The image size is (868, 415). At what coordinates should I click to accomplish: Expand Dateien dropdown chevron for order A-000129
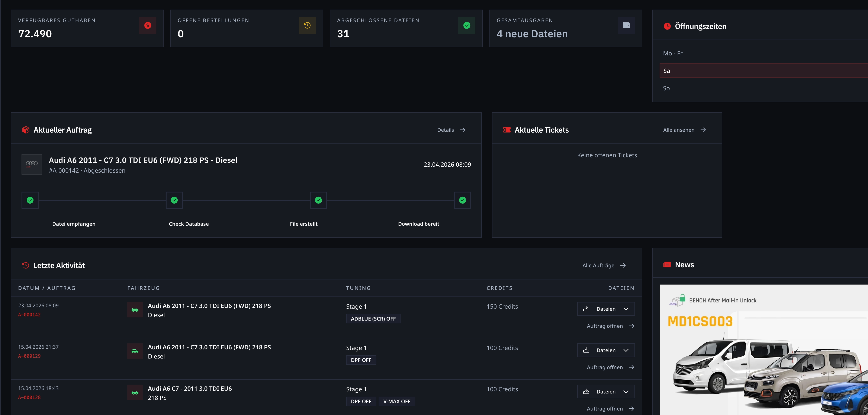click(x=626, y=350)
